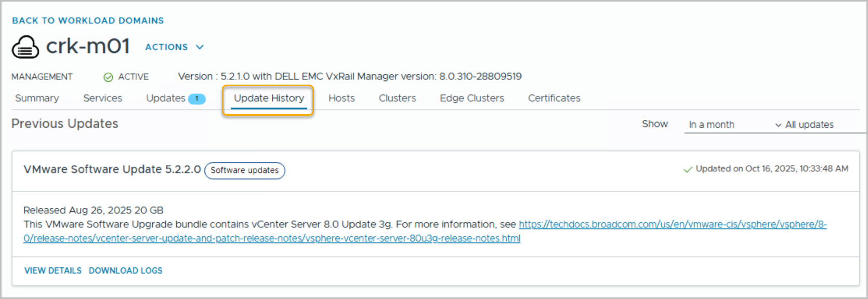
Task: Click the Updates count badge
Action: pos(196,99)
